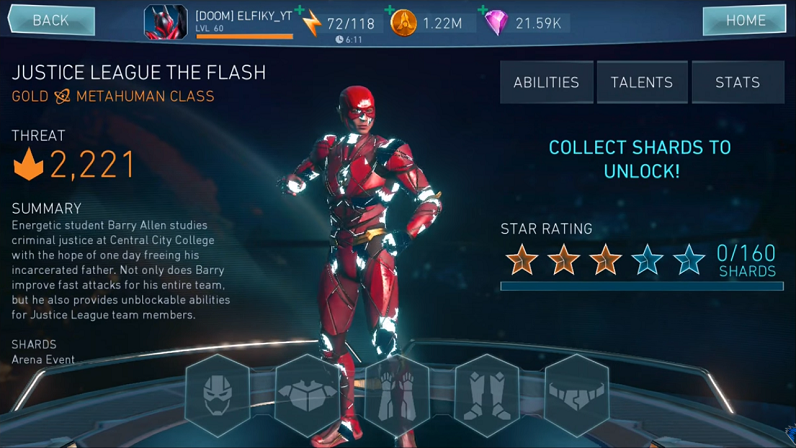
Task: Click the shards progress bar
Action: tap(642, 286)
